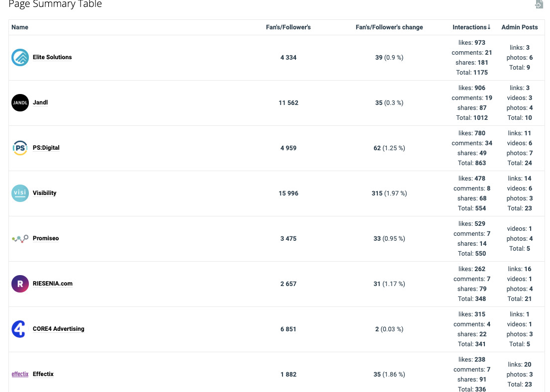Viewport: 550px width, 392px height.
Task: Open the Jandl page link
Action: click(x=40, y=102)
